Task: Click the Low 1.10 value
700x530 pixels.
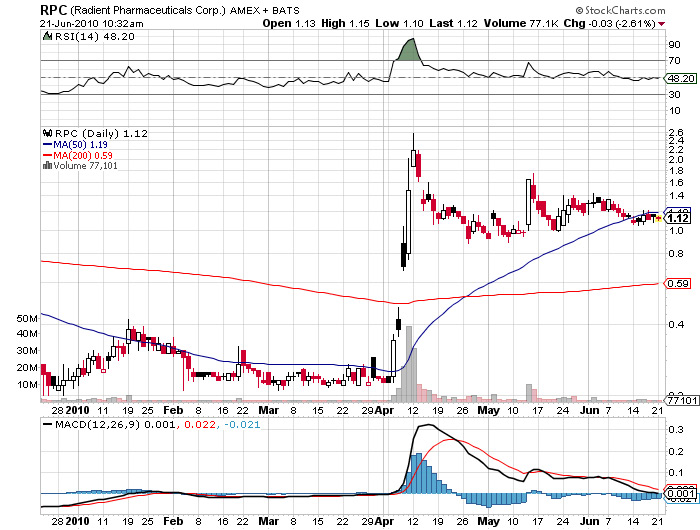Action: [400, 24]
